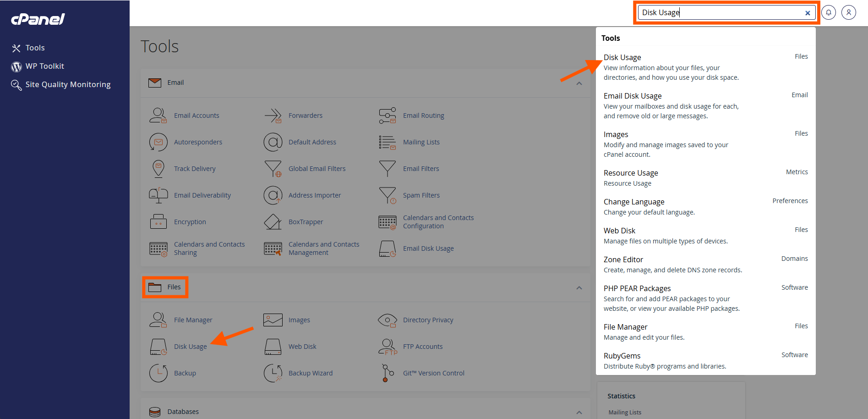Screen dimensions: 868x419
Task: Collapse the Email section chevron
Action: click(579, 83)
